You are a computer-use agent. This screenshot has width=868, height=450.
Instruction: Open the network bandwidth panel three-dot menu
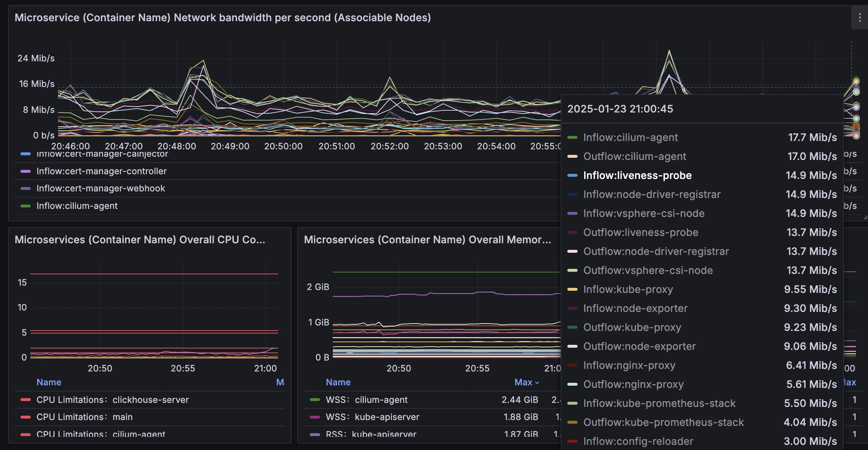[859, 18]
